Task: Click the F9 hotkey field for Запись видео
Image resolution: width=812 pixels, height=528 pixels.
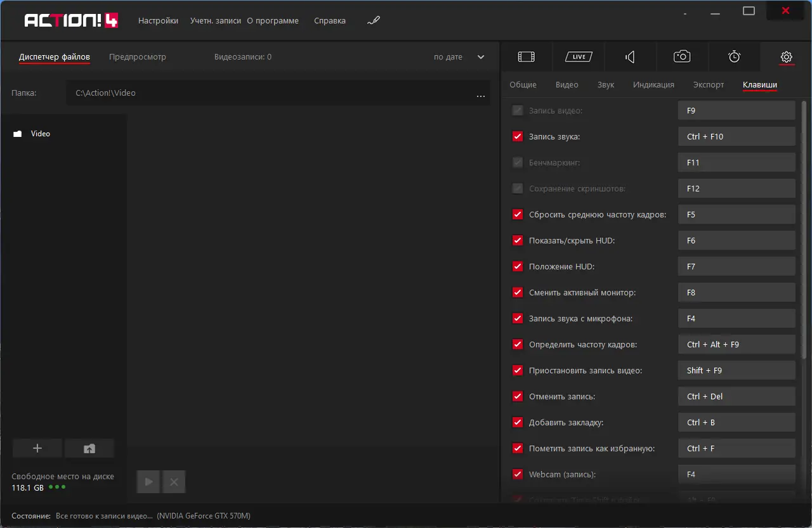Action: [737, 110]
